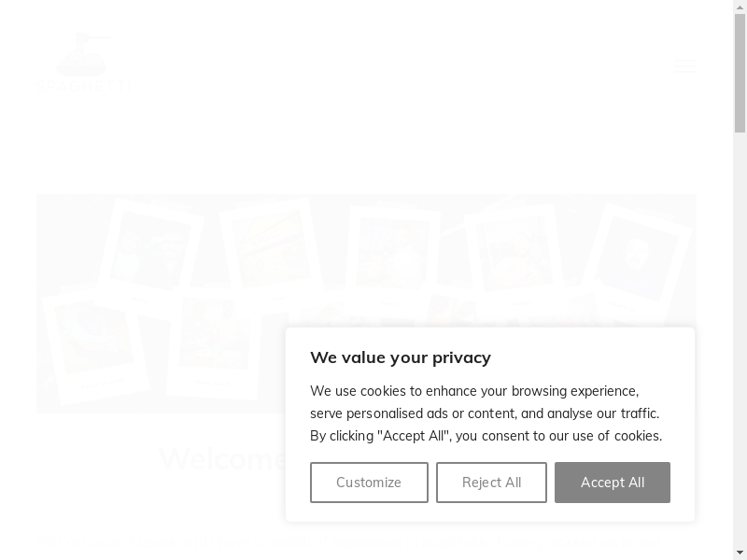Click the faded paragraph text below Welcome

click(159, 541)
